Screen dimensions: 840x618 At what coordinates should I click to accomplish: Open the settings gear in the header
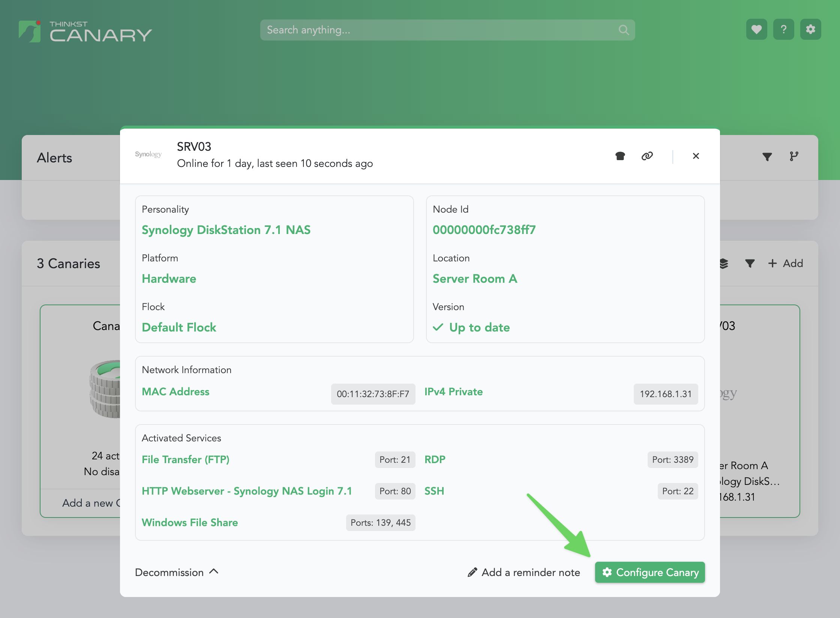[810, 30]
